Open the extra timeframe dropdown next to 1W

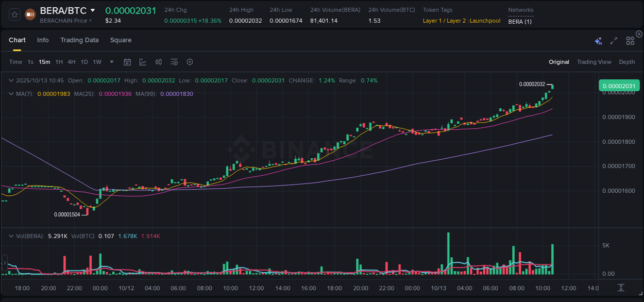[111, 61]
